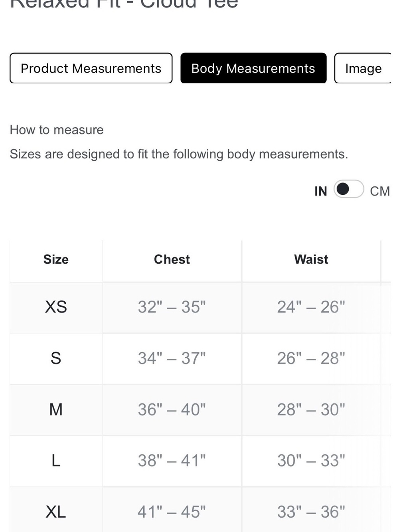Click the XL waist measurement 33" – 36"

click(311, 512)
